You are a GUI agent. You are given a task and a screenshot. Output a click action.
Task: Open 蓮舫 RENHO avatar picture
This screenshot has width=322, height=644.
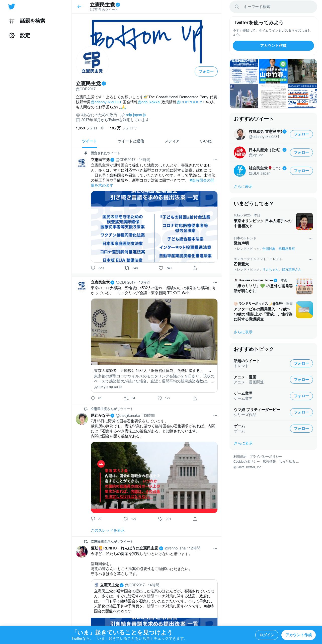click(82, 552)
